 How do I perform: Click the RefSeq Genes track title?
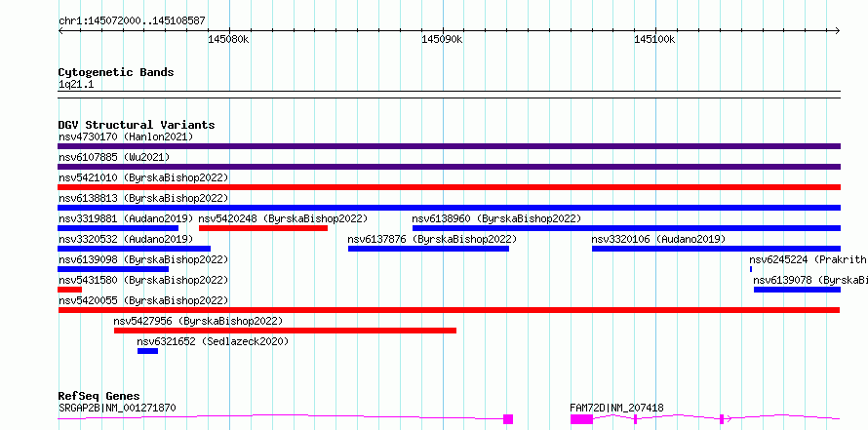tap(99, 396)
